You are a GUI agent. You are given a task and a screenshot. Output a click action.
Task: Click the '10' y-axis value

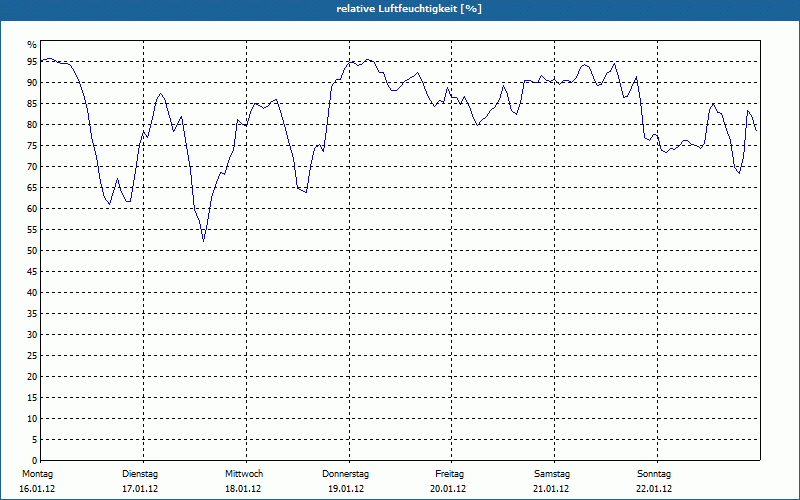click(32, 419)
